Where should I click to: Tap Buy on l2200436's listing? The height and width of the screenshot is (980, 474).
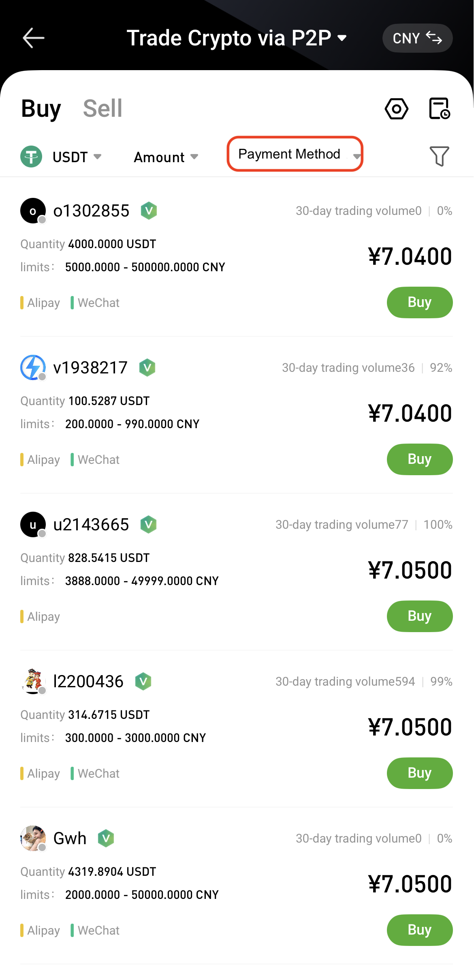point(419,773)
